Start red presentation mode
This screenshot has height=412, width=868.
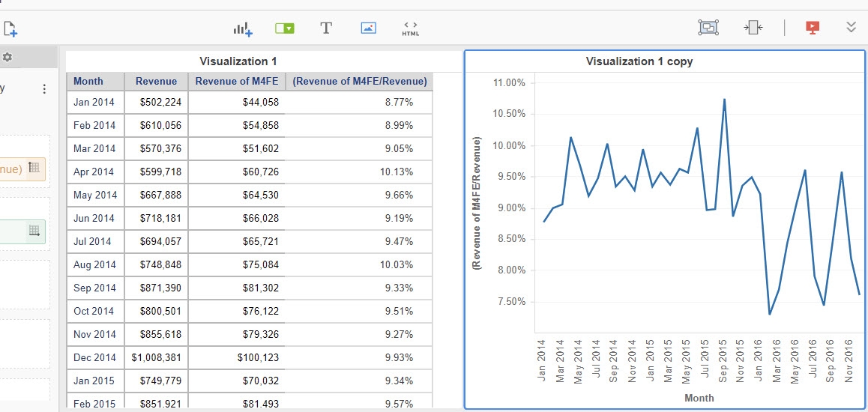[812, 28]
